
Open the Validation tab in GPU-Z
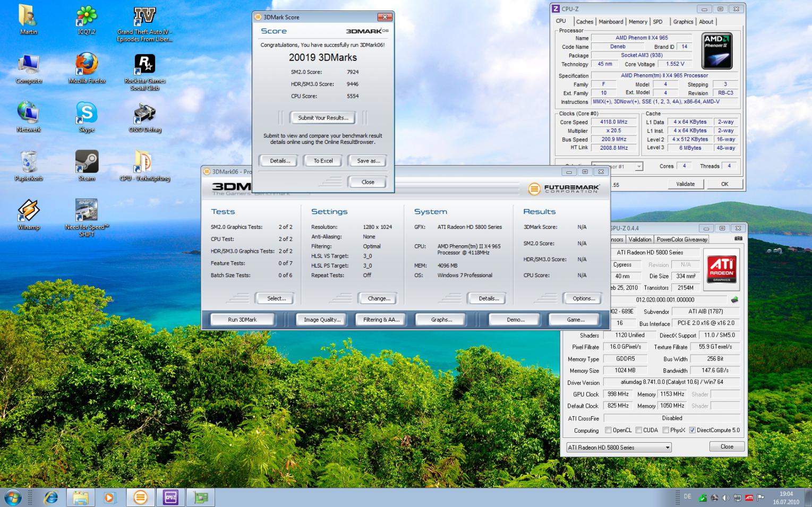[x=639, y=239]
